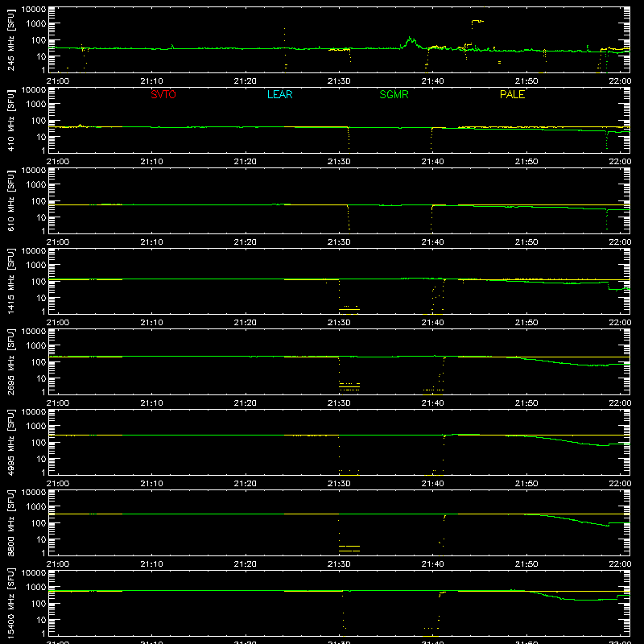
Task: Click the 1000 y-axis value of 410 MHz plot
Action: 36,104
